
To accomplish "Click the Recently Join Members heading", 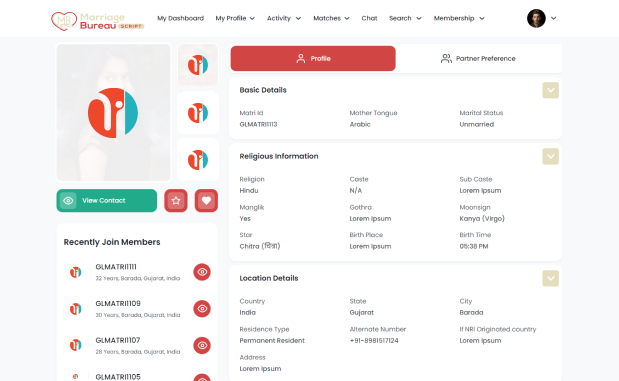I will coord(112,242).
